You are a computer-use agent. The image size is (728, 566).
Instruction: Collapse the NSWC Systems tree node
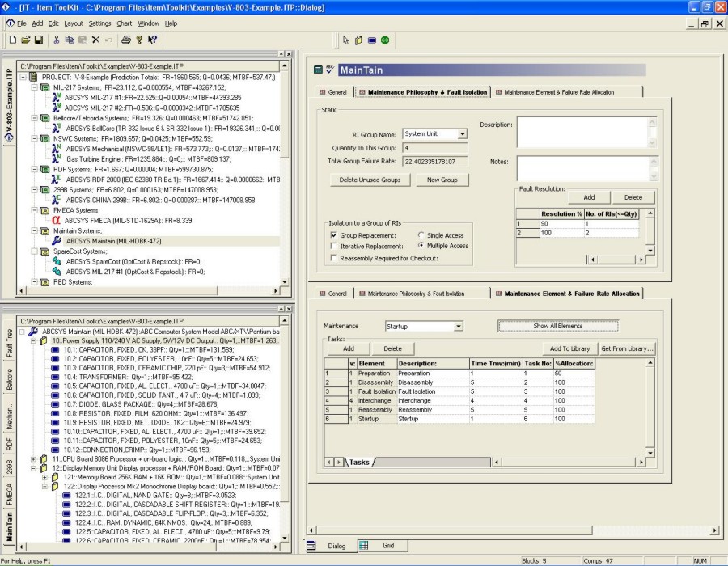34,138
